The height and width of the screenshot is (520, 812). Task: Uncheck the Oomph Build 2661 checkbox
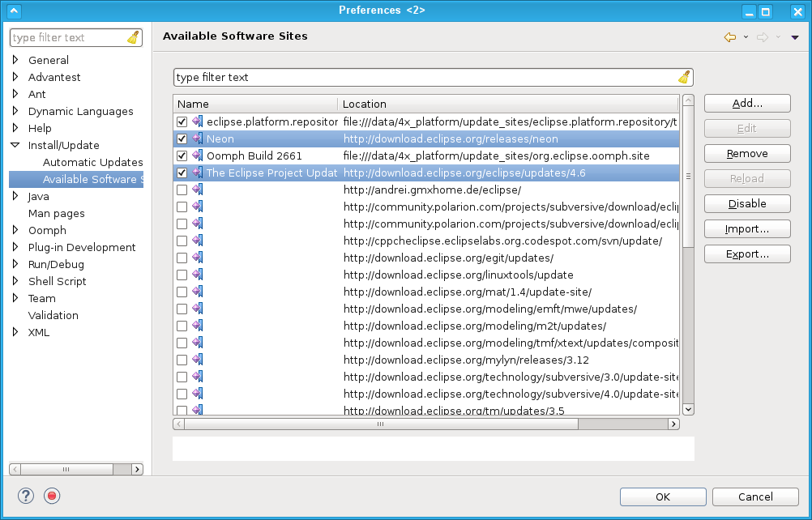pos(182,156)
